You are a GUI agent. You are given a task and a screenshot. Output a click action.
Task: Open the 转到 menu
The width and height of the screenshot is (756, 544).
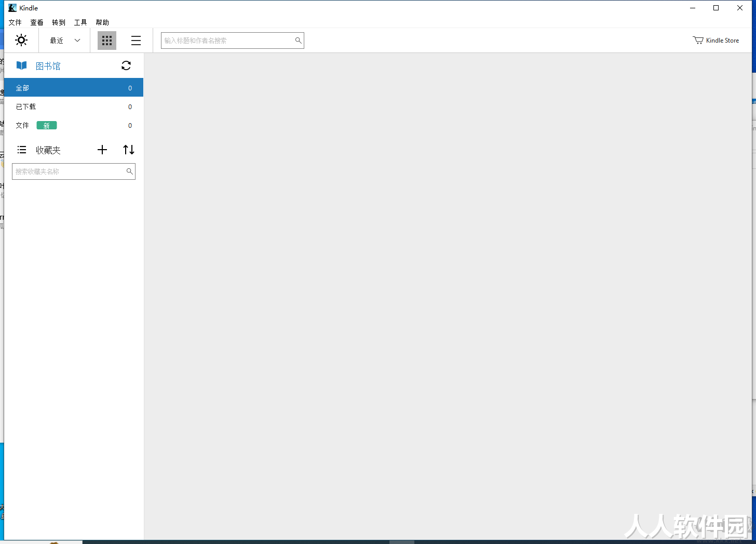tap(59, 22)
